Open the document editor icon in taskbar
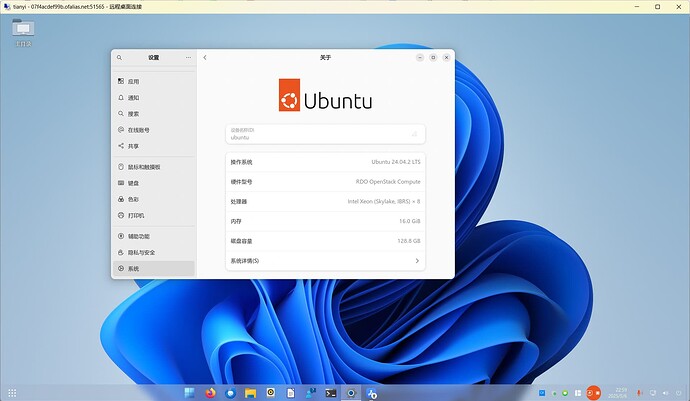This screenshot has width=690, height=401. tap(290, 393)
